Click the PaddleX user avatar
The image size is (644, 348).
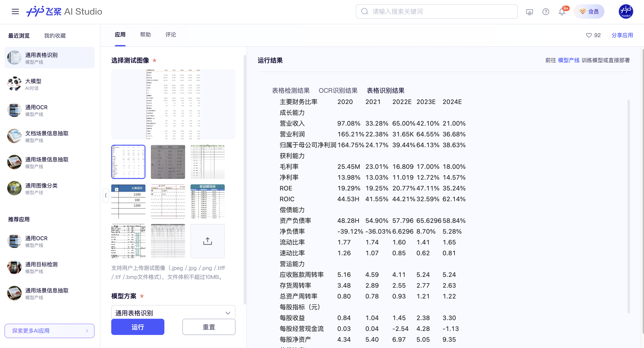[626, 11]
